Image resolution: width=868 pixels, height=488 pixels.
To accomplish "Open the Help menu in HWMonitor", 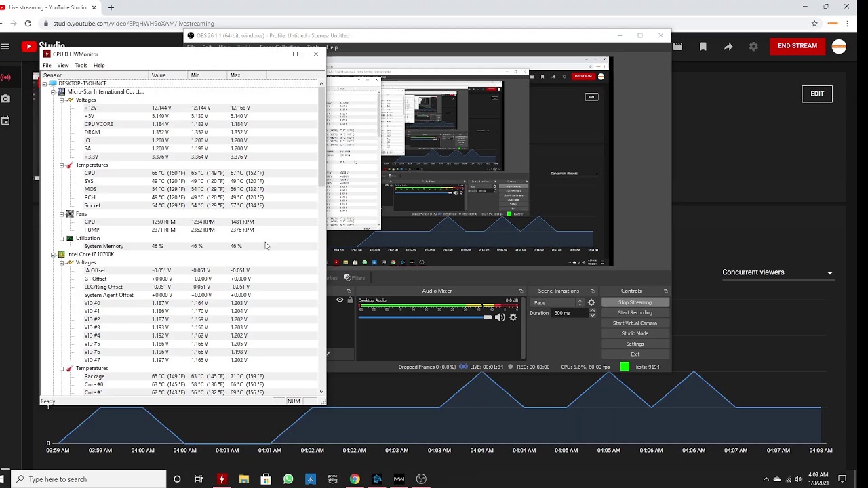I will (x=99, y=66).
